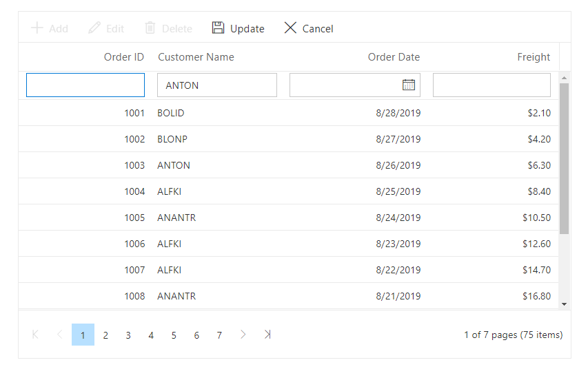
Task: Click the Freight input field
Action: pos(491,85)
